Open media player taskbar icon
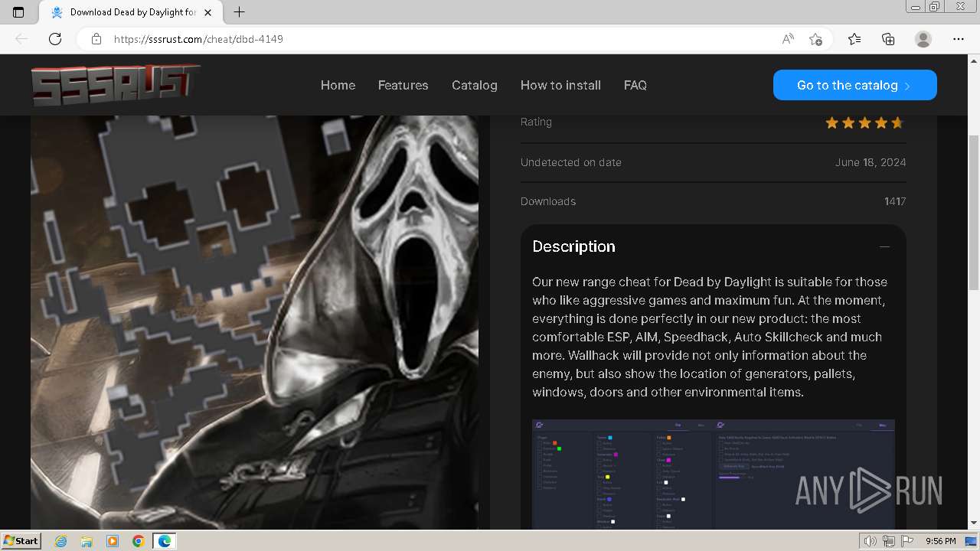 pyautogui.click(x=113, y=541)
